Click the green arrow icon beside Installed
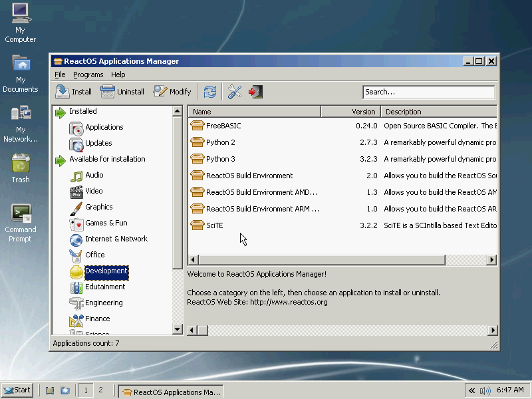This screenshot has height=399, width=532. [61, 112]
